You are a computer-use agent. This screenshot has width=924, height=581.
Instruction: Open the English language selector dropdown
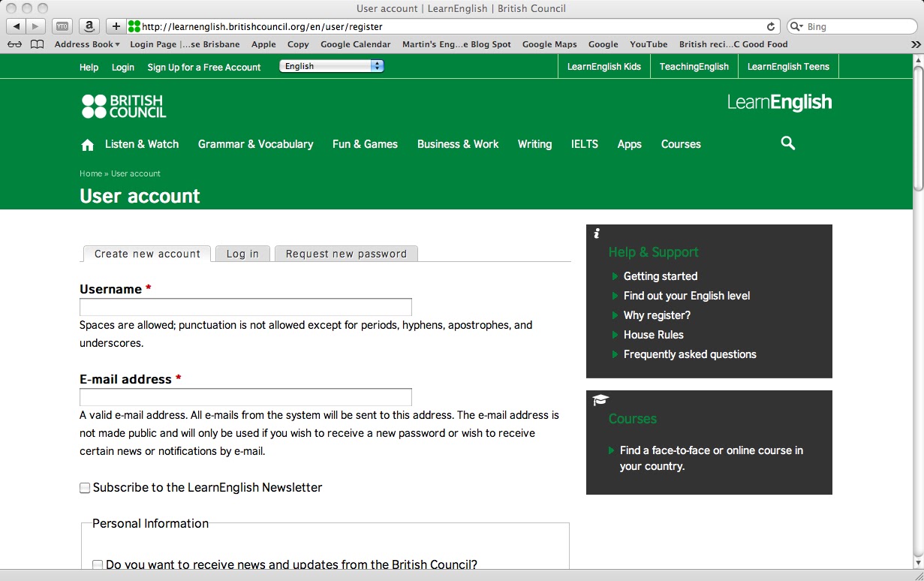pyautogui.click(x=330, y=65)
